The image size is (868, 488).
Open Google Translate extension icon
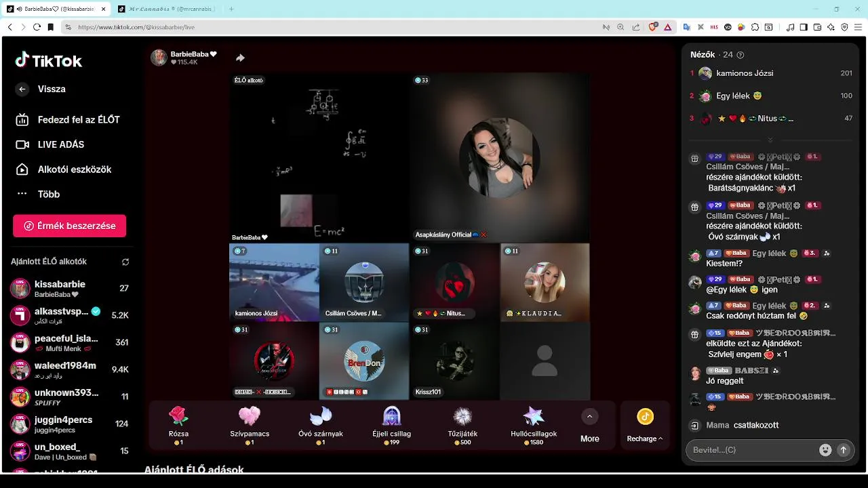687,27
